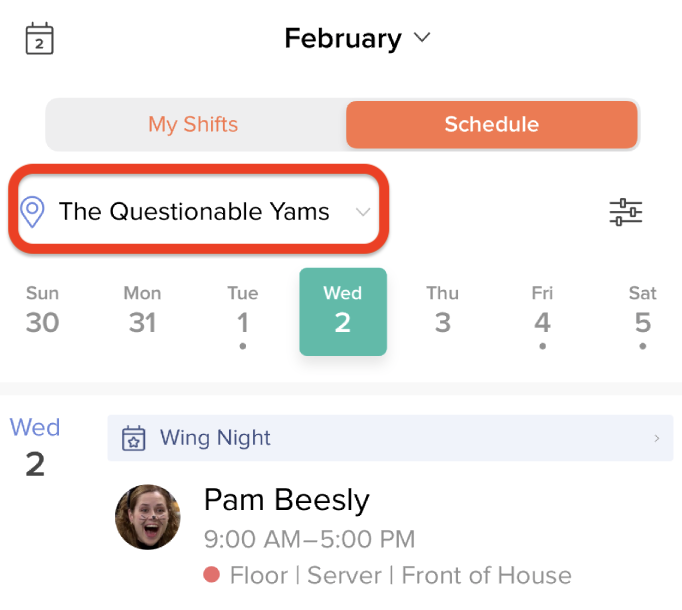The image size is (682, 610).
Task: Select Thursday 3 in week strip
Action: [x=443, y=310]
